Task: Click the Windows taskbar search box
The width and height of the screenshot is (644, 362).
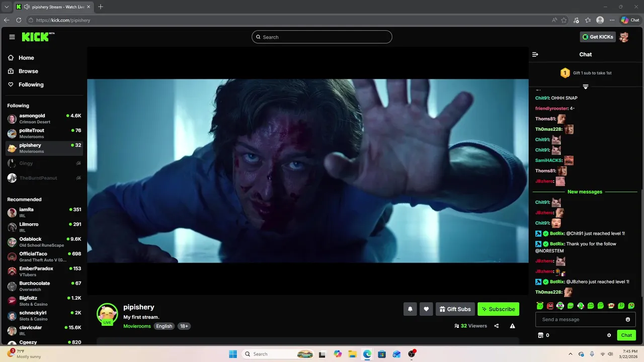Action: point(278,354)
